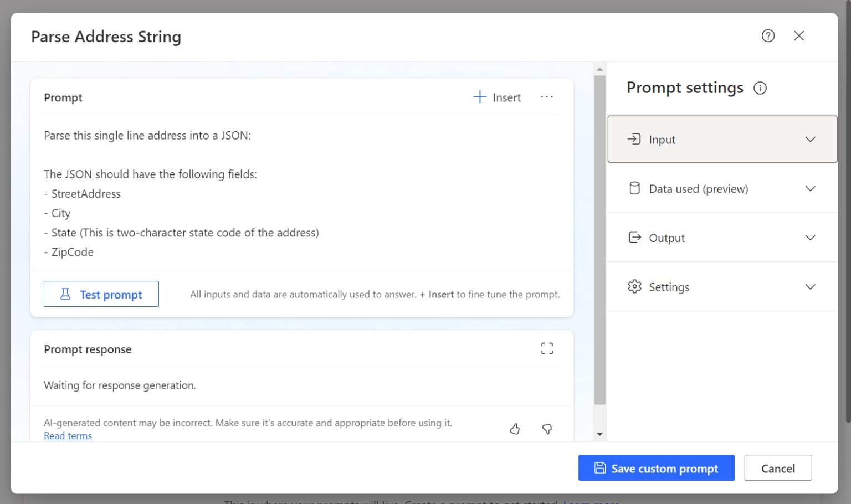The width and height of the screenshot is (851, 504).
Task: Open the Data used (preview) section
Action: [x=720, y=188]
